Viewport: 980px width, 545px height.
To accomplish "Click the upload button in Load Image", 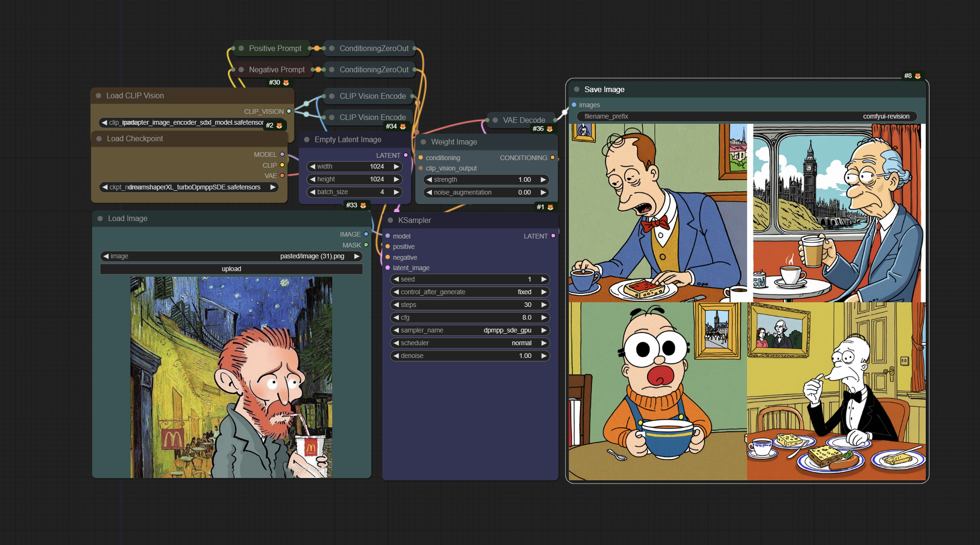I will [x=231, y=269].
